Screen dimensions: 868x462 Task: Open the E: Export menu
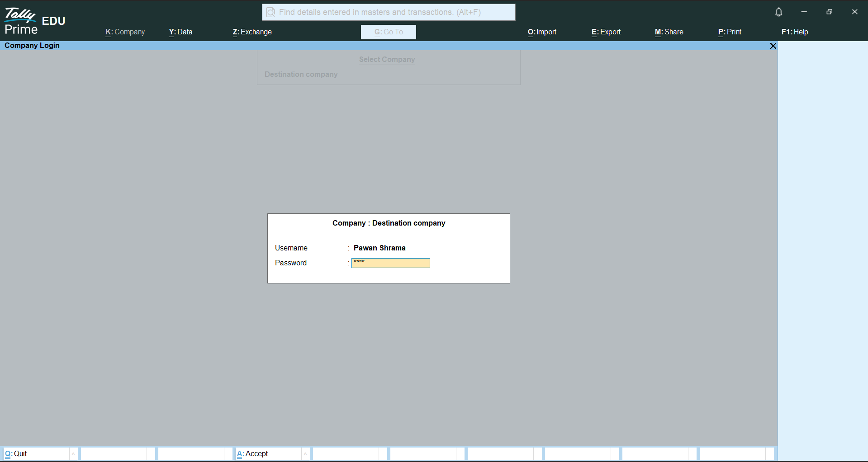pyautogui.click(x=606, y=32)
